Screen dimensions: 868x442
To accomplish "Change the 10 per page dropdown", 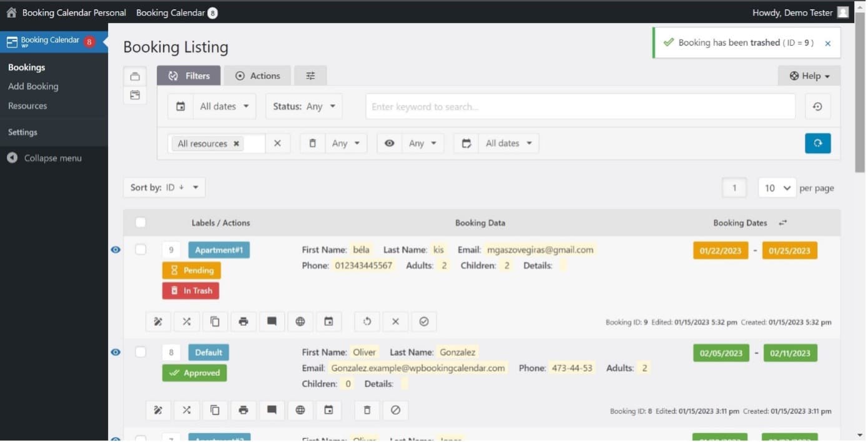I will [x=777, y=188].
